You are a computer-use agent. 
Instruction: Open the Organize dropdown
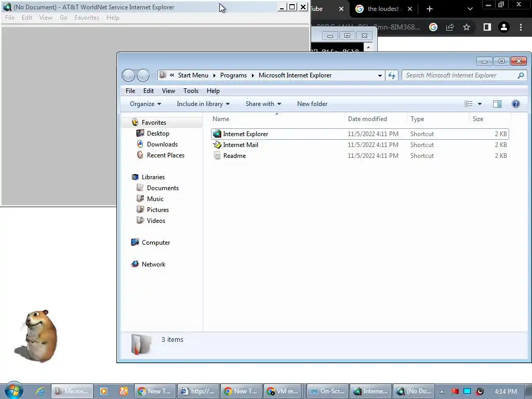[145, 104]
